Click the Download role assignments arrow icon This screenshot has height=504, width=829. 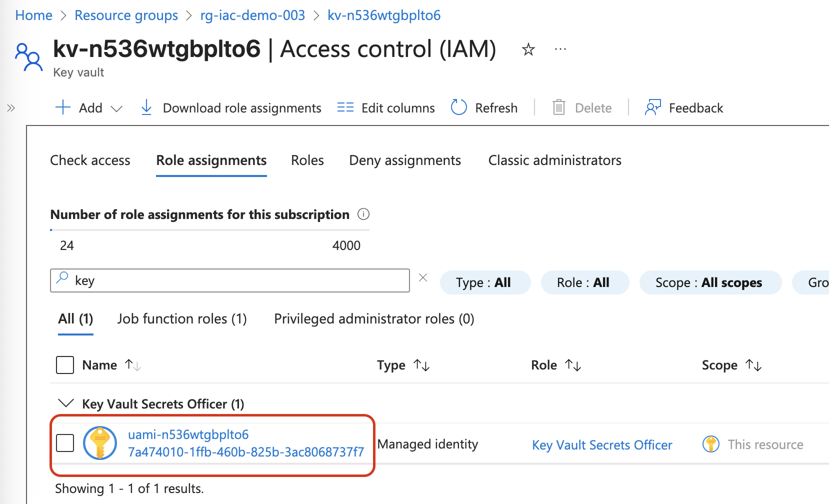[x=146, y=107]
